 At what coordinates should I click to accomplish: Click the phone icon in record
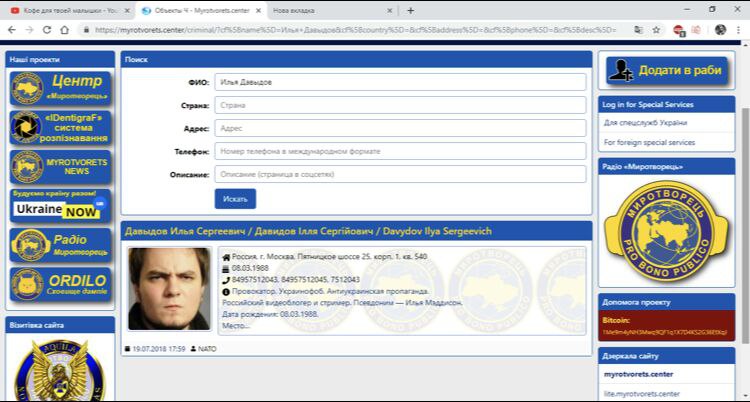click(226, 280)
